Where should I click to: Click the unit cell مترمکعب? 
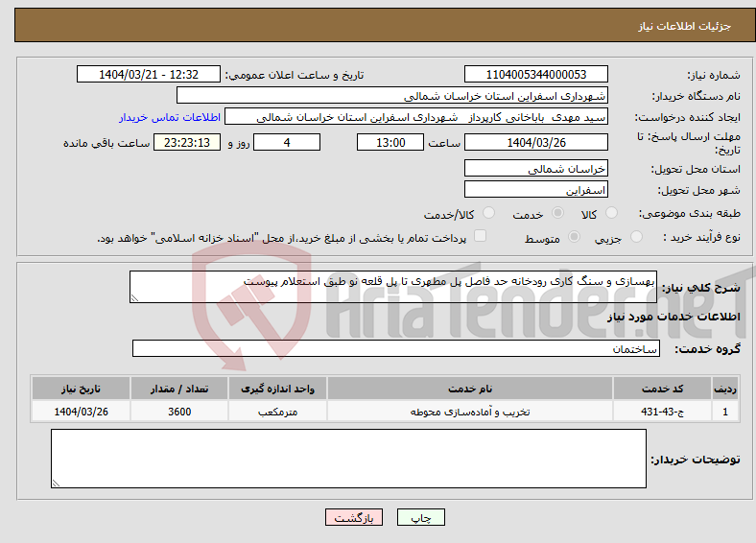coord(277,412)
